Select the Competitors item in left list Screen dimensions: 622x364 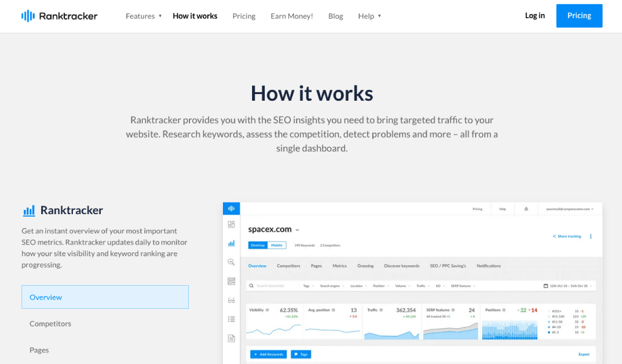[x=50, y=323]
